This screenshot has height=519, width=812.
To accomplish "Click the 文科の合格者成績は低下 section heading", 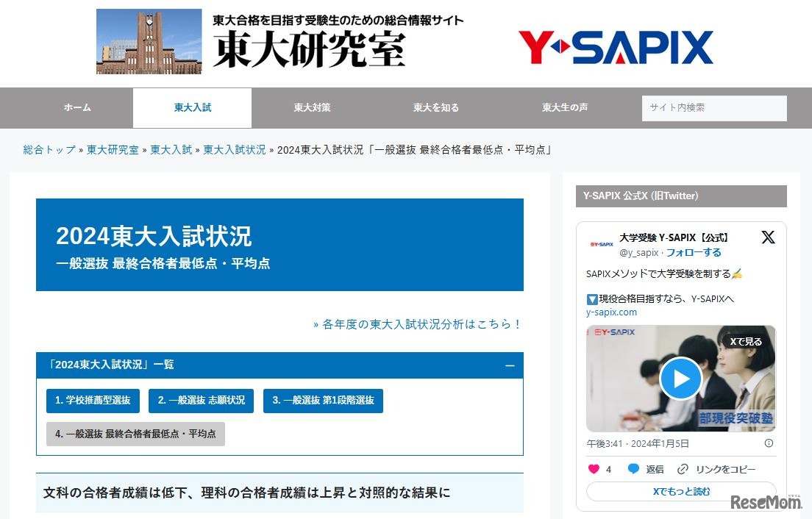I will point(246,493).
